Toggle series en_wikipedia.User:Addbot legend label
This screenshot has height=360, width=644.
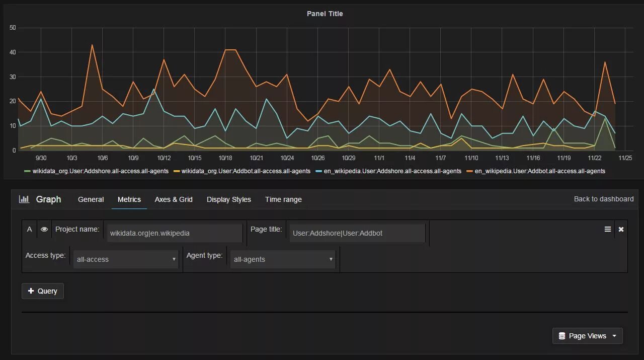540,171
